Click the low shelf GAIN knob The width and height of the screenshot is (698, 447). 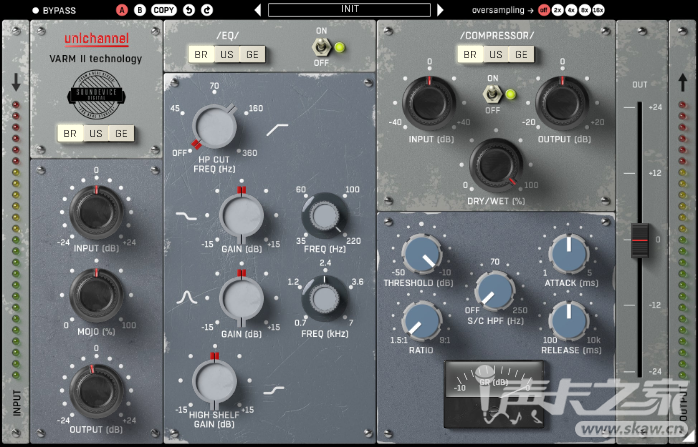pyautogui.click(x=242, y=215)
